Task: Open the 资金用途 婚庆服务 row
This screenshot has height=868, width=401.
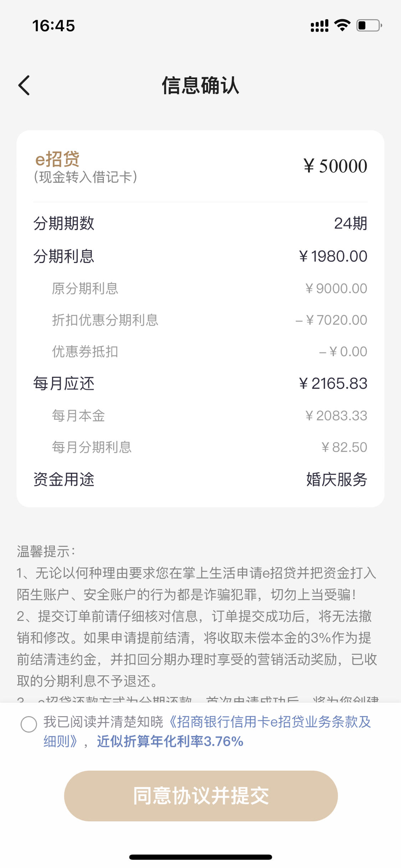Action: click(200, 479)
